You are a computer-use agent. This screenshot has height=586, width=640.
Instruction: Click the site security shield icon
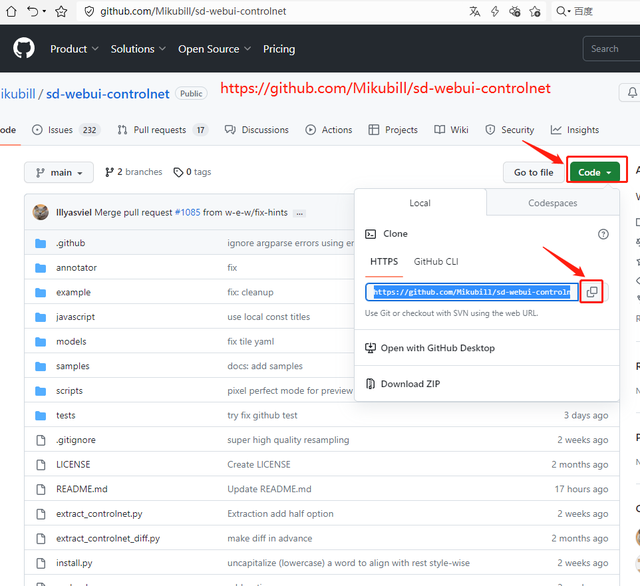pos(89,11)
